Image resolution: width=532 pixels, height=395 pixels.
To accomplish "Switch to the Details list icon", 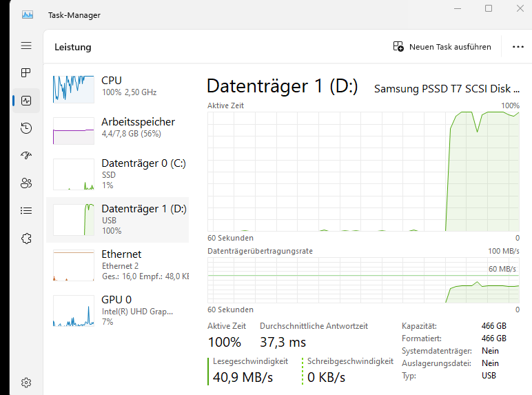I will point(26,211).
